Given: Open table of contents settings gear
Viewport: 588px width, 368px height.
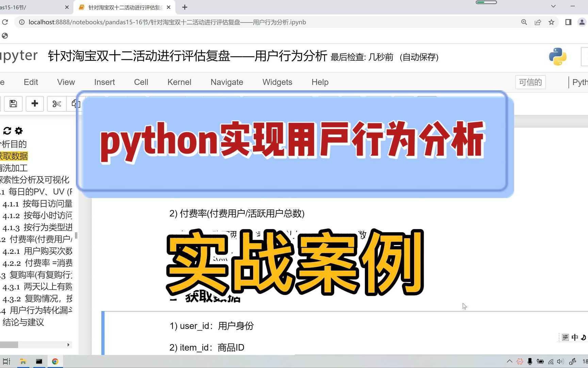Looking at the screenshot, I should coord(19,131).
